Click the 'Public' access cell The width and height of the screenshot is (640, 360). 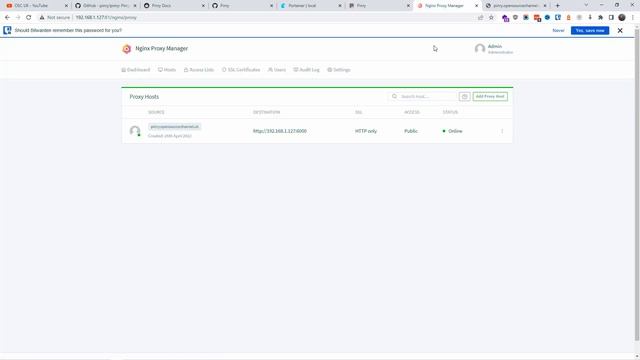point(411,131)
